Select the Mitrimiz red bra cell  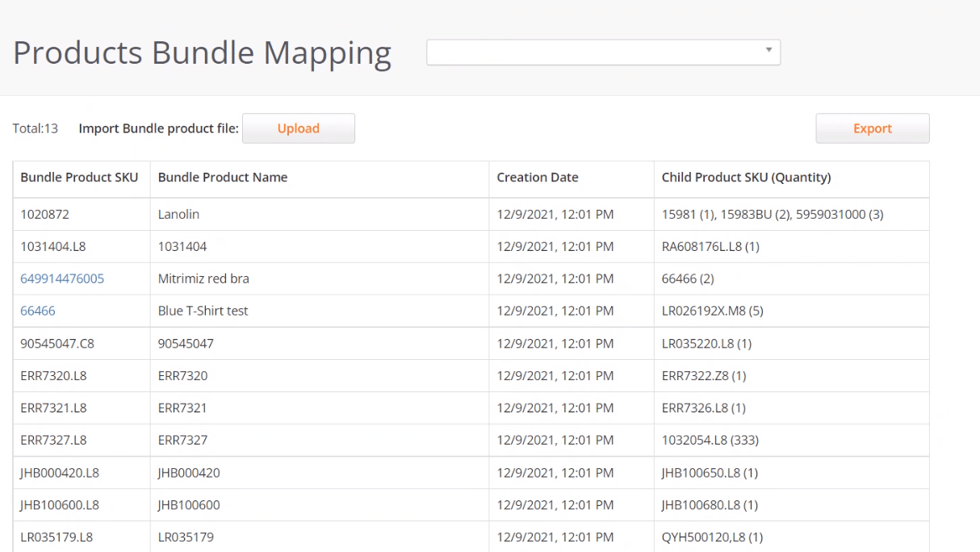[x=320, y=278]
